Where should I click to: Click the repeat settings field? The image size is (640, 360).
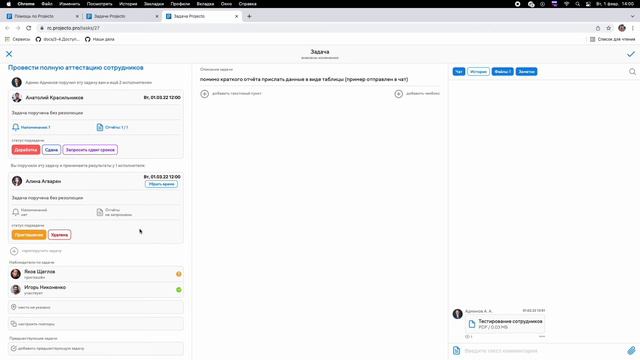click(96, 324)
